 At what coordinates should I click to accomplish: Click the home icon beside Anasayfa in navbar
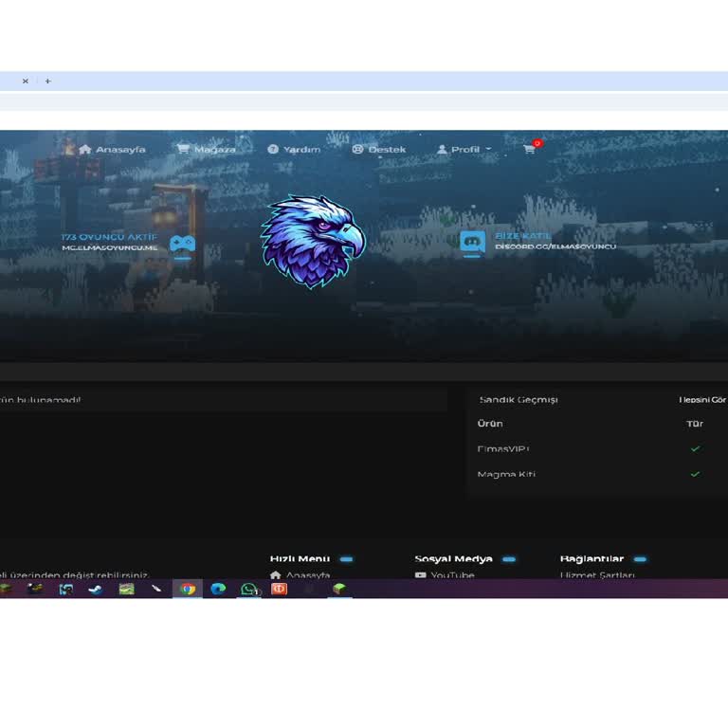pos(85,150)
